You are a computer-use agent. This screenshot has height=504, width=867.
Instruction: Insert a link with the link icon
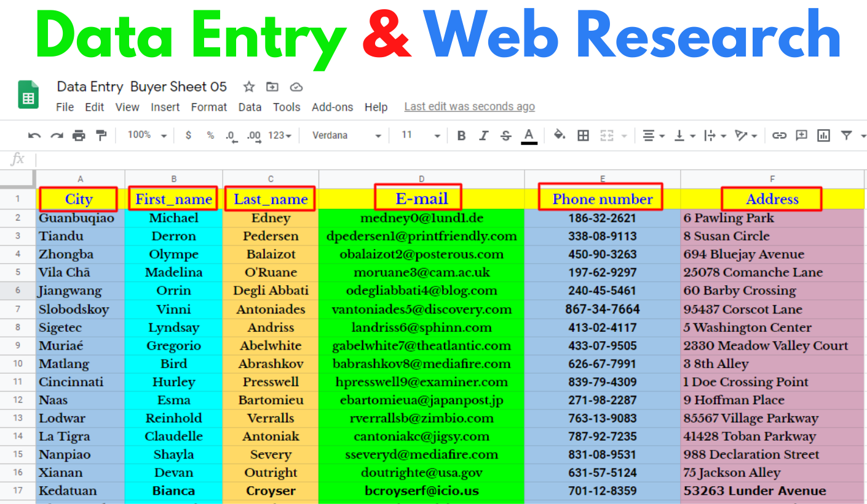(x=779, y=135)
